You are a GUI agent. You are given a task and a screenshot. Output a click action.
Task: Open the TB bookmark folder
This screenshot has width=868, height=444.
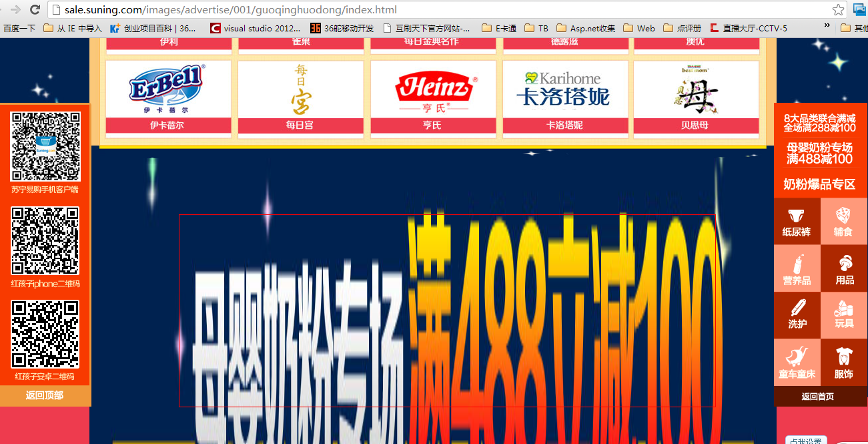coord(536,28)
